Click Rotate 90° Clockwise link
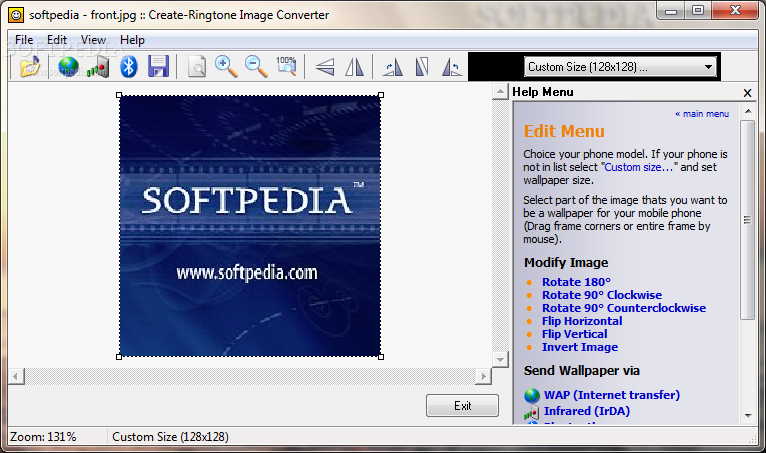This screenshot has width=766, height=453. pos(602,295)
